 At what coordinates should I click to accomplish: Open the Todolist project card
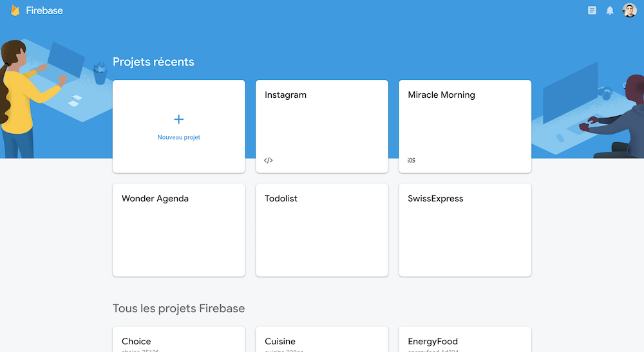(x=321, y=230)
